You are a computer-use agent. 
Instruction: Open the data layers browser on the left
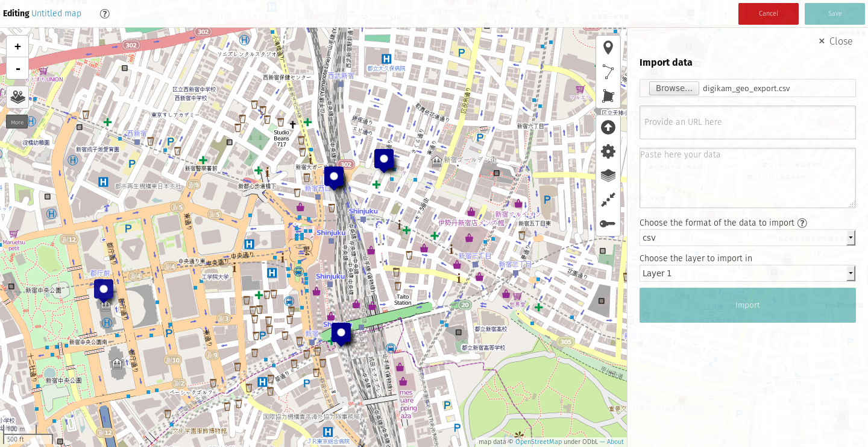[x=17, y=97]
